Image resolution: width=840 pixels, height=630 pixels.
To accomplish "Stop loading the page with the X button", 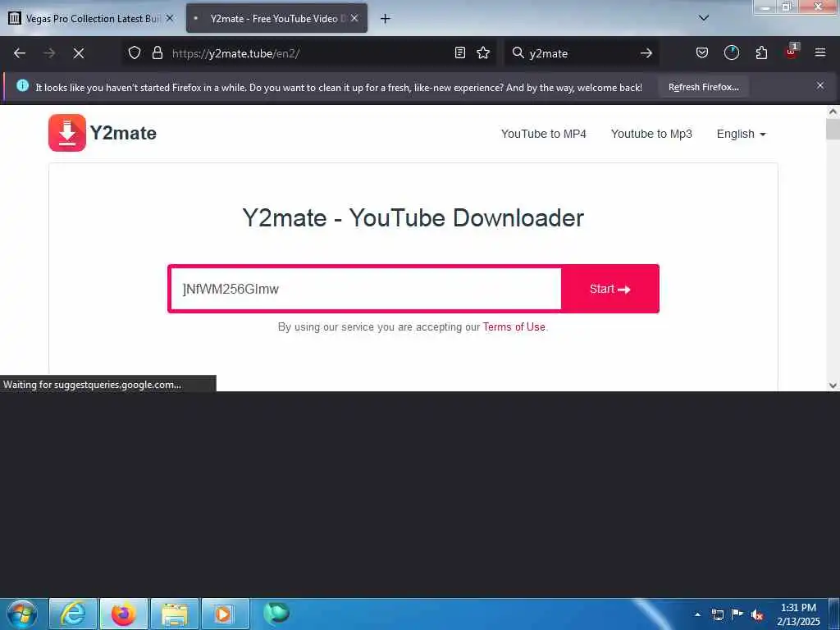I will pyautogui.click(x=78, y=53).
